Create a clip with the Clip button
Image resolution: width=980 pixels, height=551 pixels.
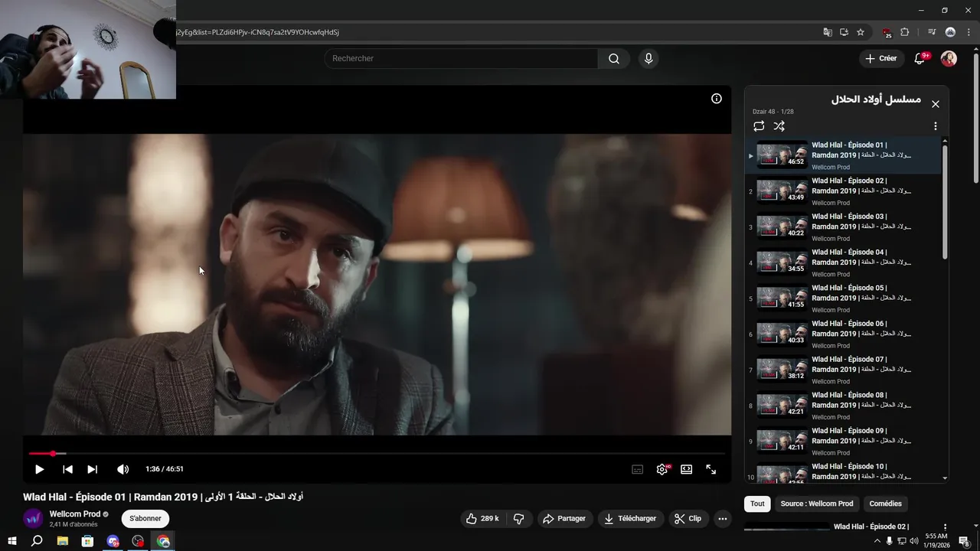click(x=688, y=518)
